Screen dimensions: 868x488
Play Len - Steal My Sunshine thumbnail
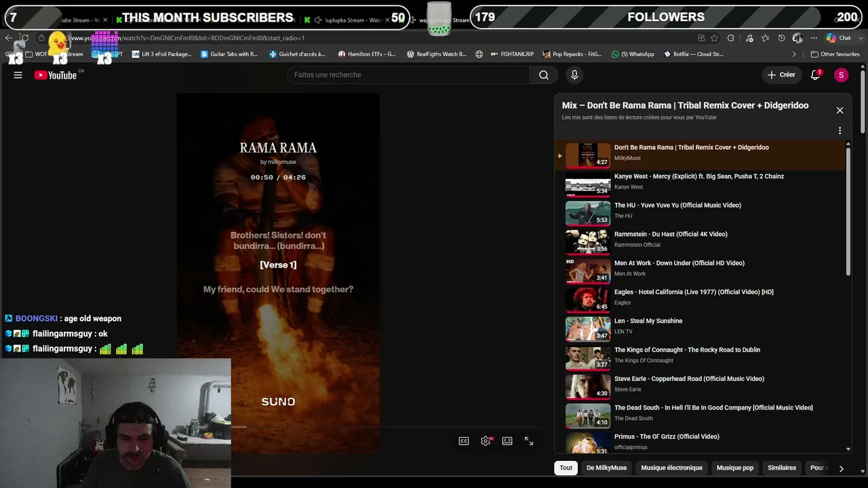click(x=588, y=329)
